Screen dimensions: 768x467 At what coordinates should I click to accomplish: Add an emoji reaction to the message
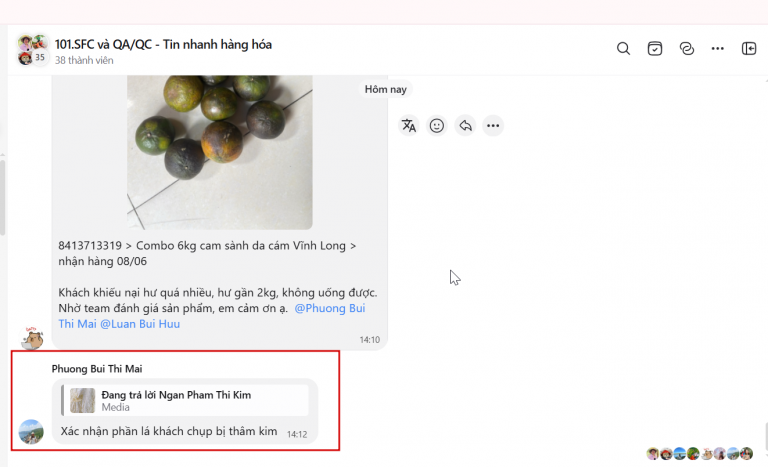click(x=436, y=126)
